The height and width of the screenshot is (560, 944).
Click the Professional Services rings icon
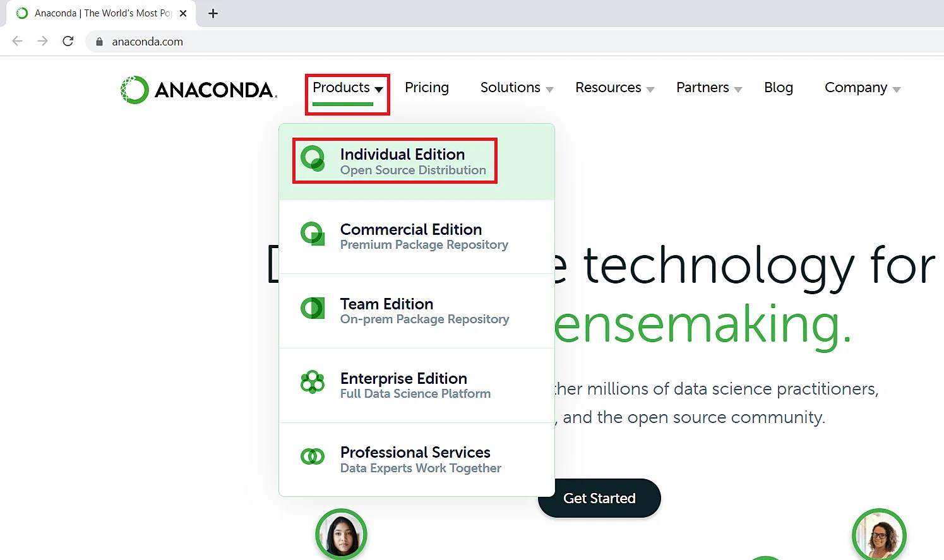pos(313,456)
